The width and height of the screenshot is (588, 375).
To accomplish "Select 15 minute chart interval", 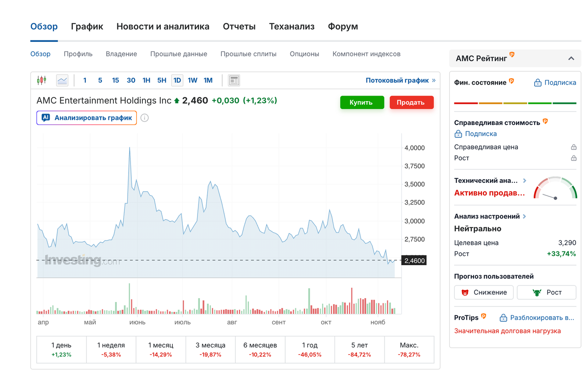I will 115,80.
